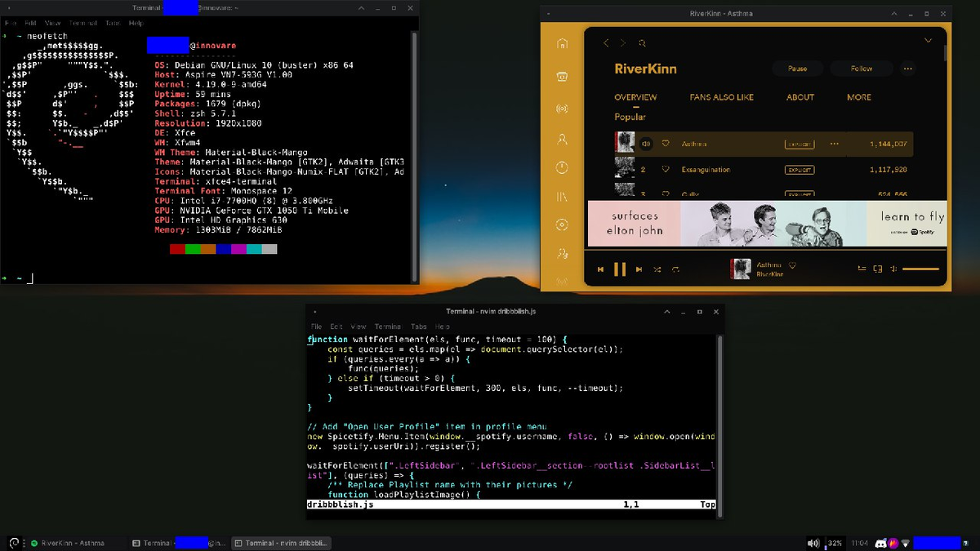The height and width of the screenshot is (551, 980).
Task: Open the play queue icon
Action: click(x=862, y=269)
